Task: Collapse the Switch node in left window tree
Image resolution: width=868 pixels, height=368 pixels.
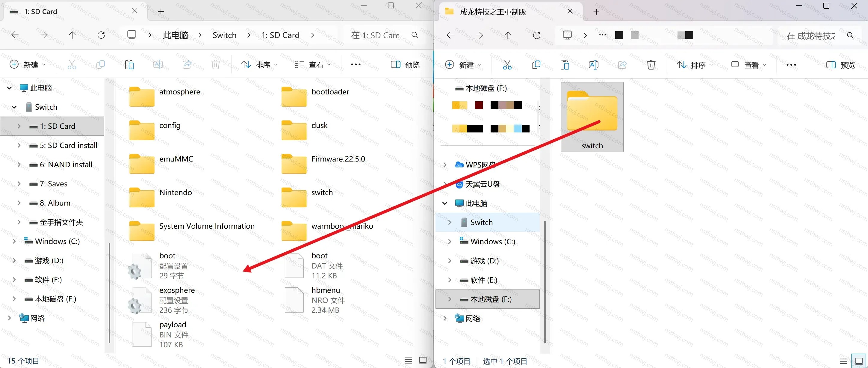Action: [x=14, y=107]
